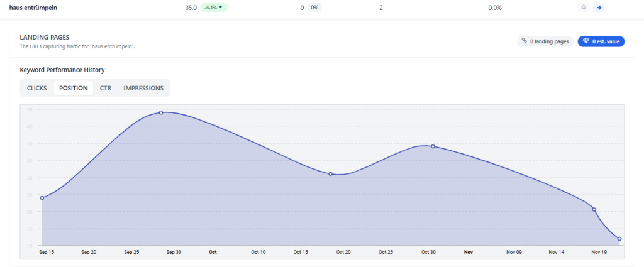Open haus entrümpeln details with blue arrow
644x267 pixels.
point(599,8)
